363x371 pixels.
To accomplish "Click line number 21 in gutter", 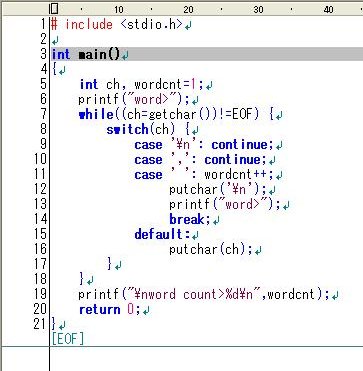I will click(x=40, y=324).
